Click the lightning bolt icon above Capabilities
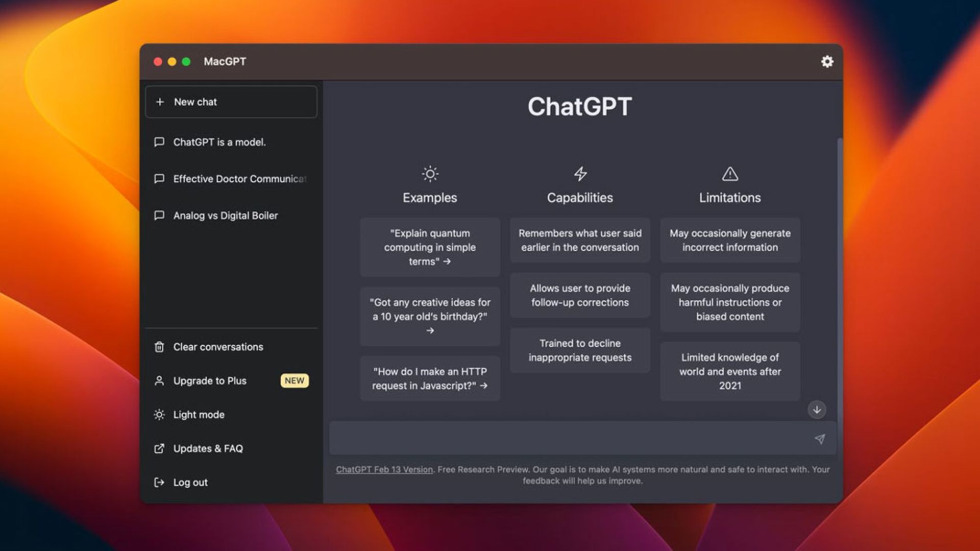Viewport: 980px width, 551px height. point(580,174)
